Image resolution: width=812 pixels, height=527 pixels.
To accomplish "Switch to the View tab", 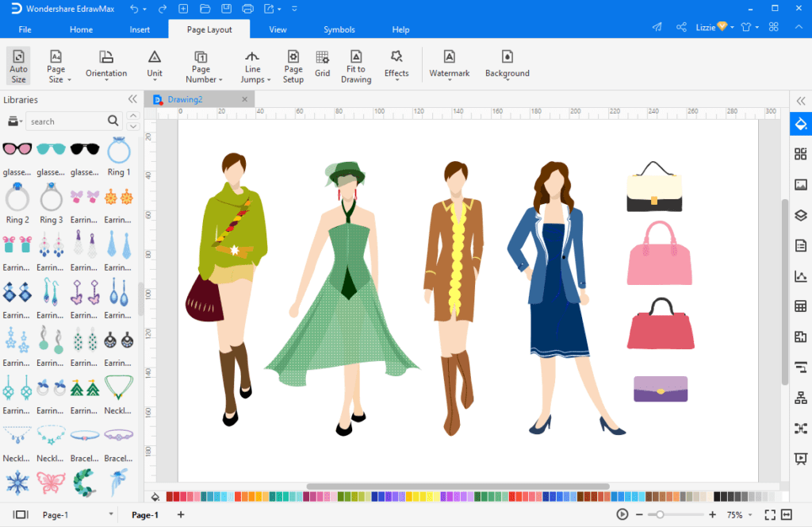I will point(277,29).
